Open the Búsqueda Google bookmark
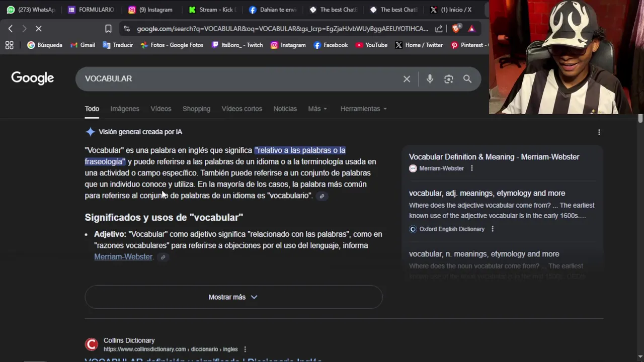Screen dimensions: 644x362 (x=45, y=45)
